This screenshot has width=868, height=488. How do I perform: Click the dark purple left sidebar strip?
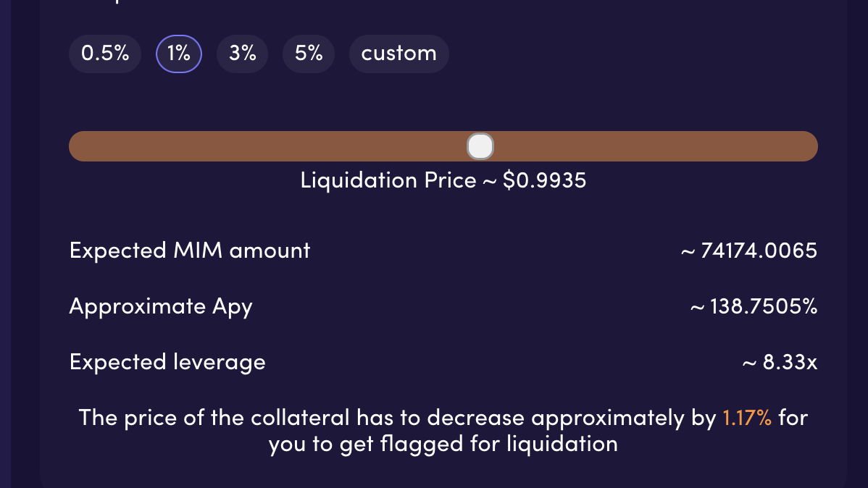[6, 244]
